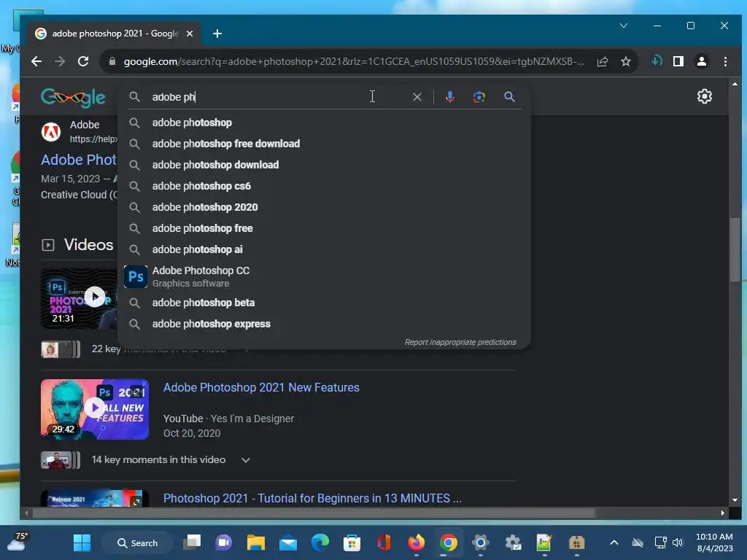
Task: Open tab search dropdown arrow
Action: tap(623, 26)
